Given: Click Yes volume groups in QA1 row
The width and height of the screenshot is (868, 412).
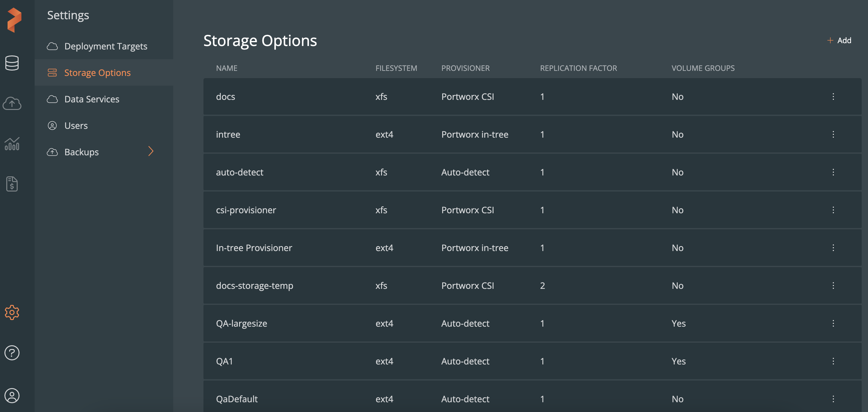Looking at the screenshot, I should 679,361.
